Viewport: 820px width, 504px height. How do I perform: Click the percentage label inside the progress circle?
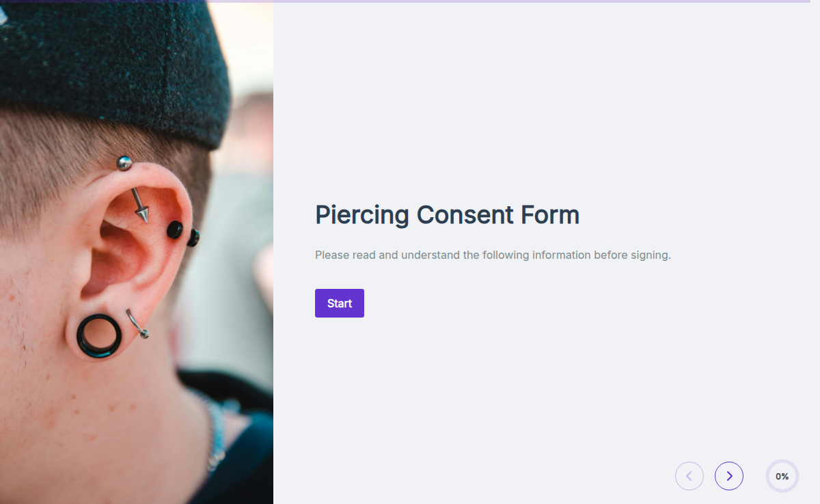click(782, 476)
